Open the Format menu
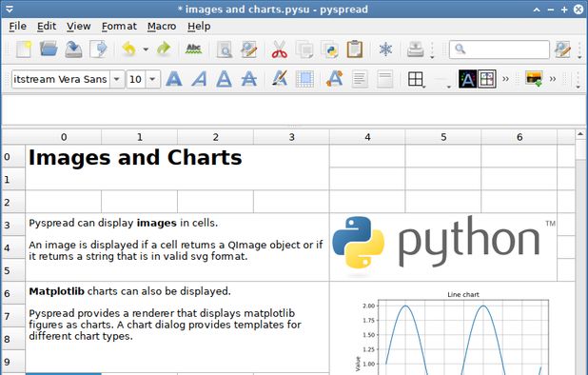588x375 pixels. tap(119, 27)
